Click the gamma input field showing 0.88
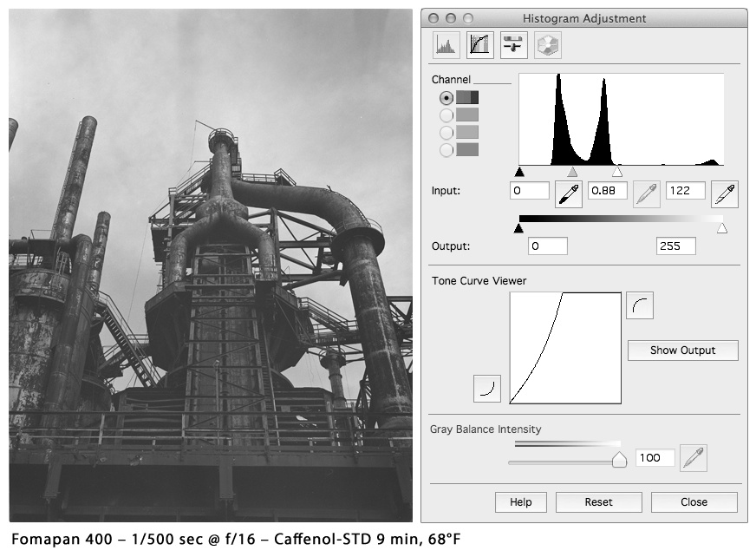The width and height of the screenshot is (756, 557). coord(608,191)
